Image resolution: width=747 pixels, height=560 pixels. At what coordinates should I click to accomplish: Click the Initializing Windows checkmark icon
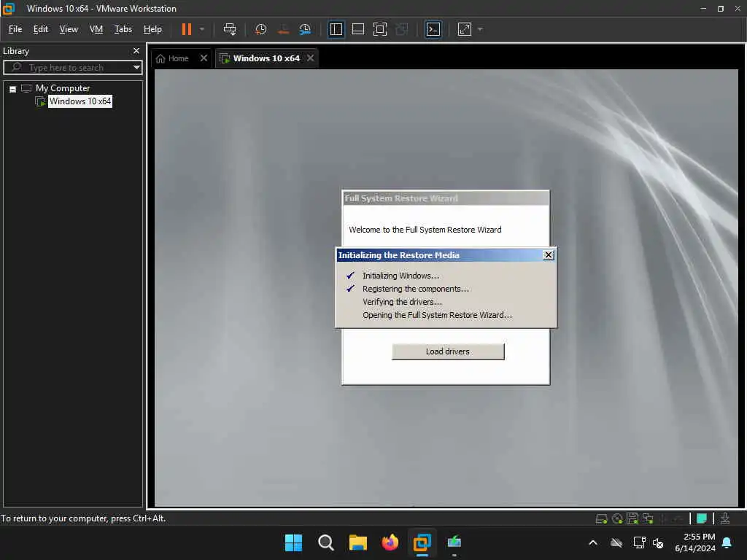click(350, 276)
